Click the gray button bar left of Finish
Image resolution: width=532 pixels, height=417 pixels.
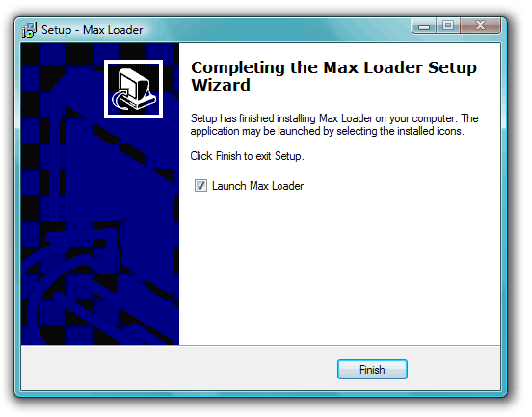(x=176, y=369)
